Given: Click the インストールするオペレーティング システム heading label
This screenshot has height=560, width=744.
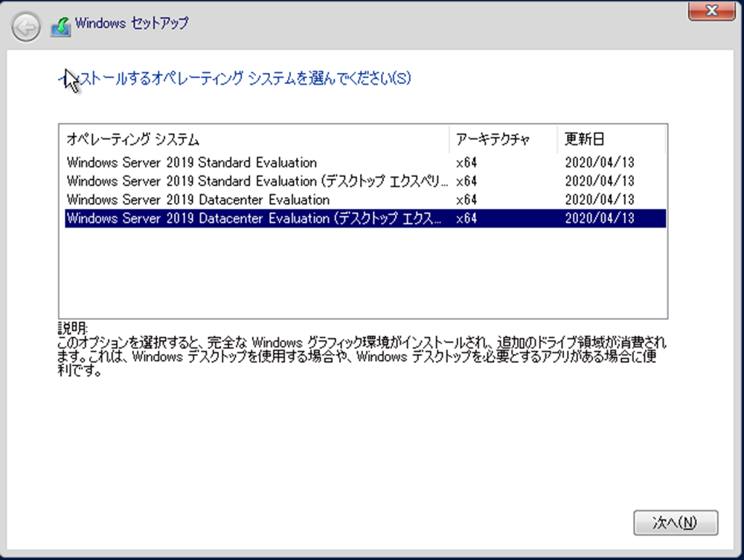Looking at the screenshot, I should click(x=235, y=78).
